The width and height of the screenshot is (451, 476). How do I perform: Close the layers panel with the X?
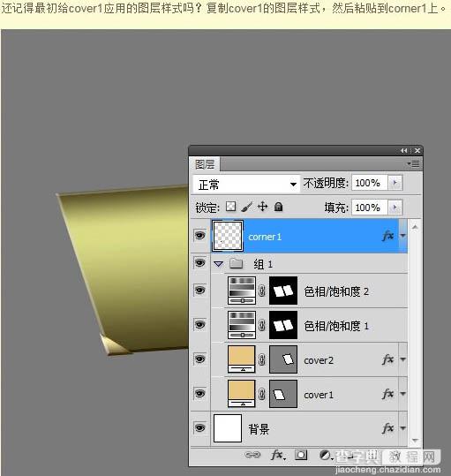pyautogui.click(x=417, y=150)
